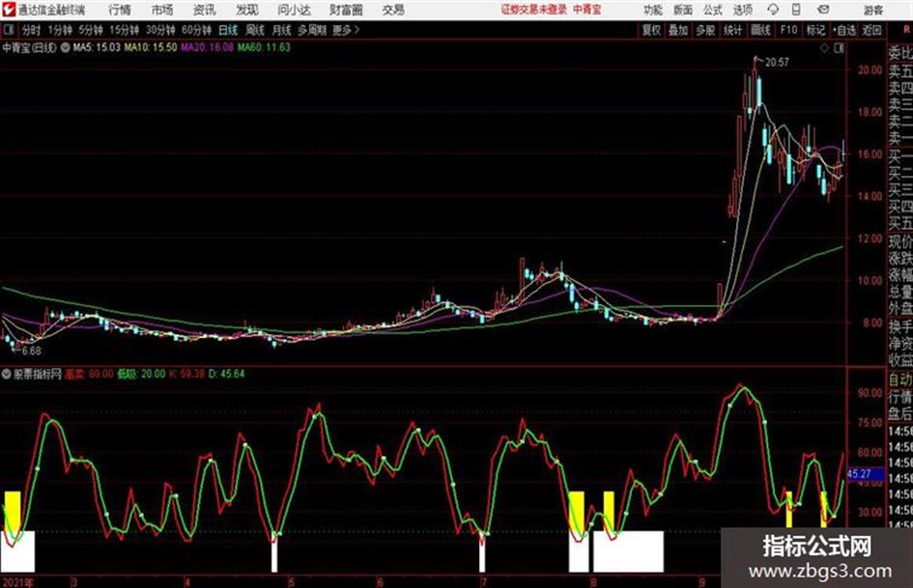
Task: Click the MA10: 15.50 indicator value
Action: (x=150, y=47)
